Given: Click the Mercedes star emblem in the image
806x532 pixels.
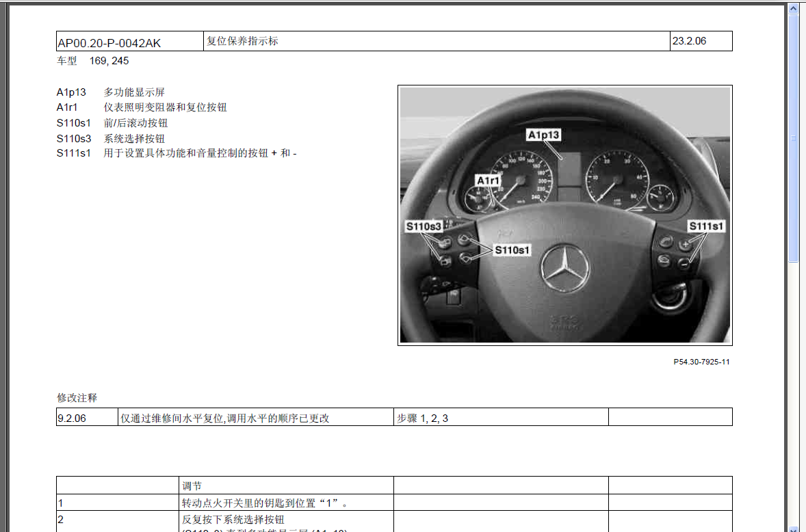Looking at the screenshot, I should [565, 269].
